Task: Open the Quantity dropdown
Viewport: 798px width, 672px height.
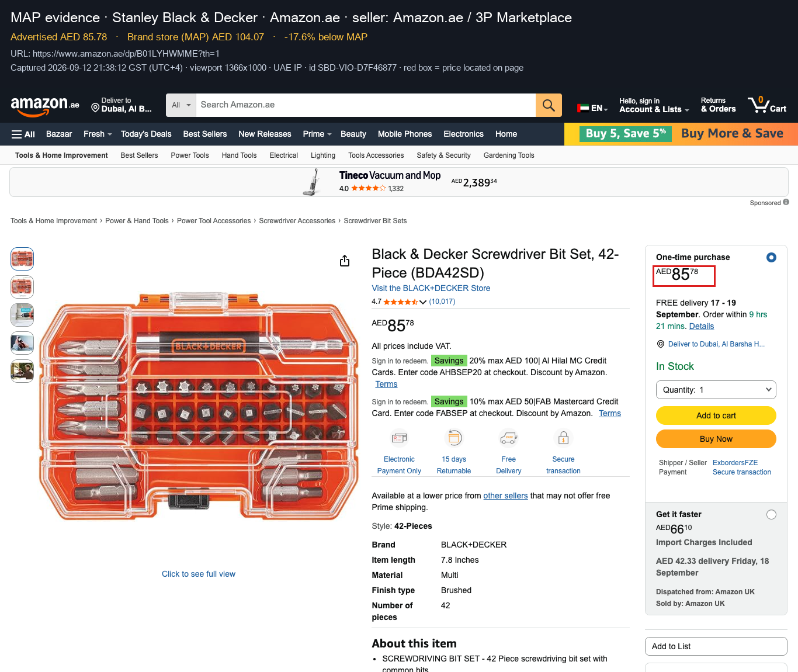Action: point(716,390)
